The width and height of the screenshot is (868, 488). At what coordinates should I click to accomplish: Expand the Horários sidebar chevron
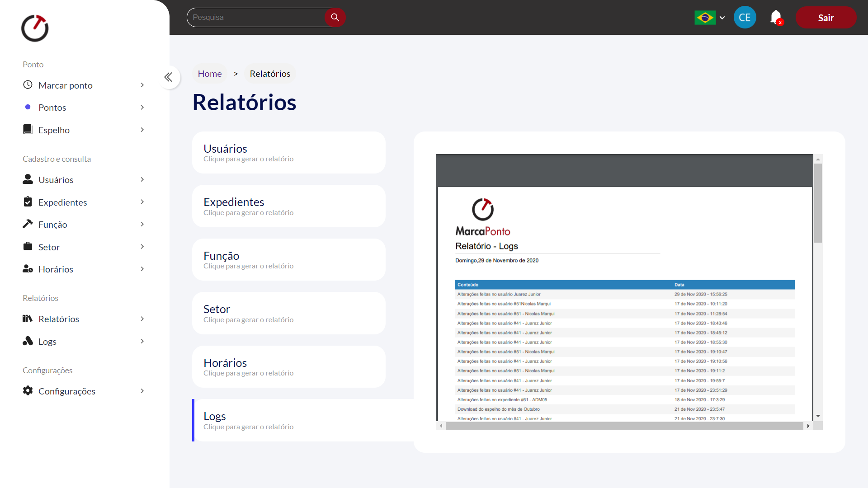pyautogui.click(x=142, y=269)
